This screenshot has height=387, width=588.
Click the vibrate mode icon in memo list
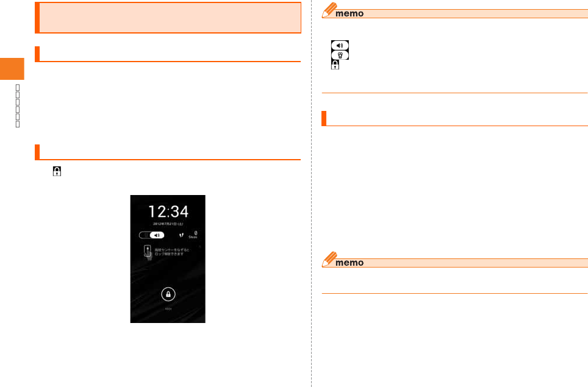click(340, 55)
